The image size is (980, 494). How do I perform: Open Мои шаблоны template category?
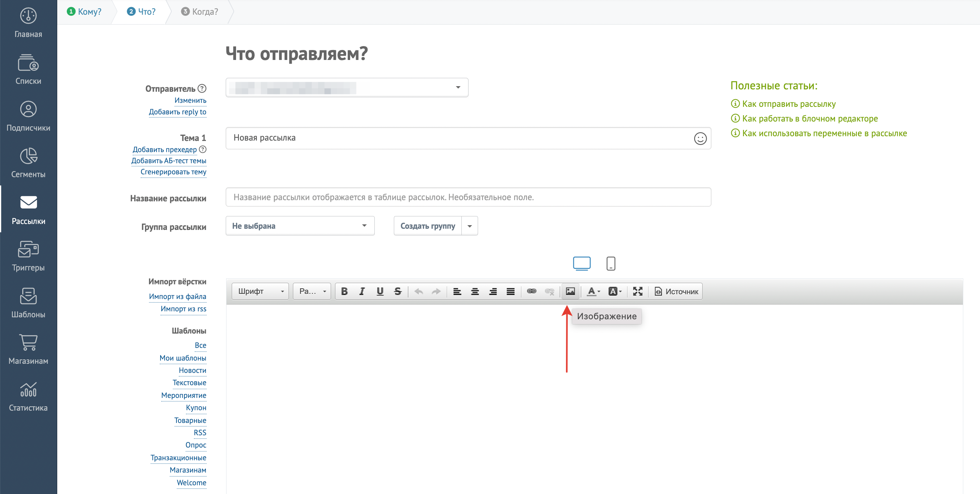tap(183, 358)
